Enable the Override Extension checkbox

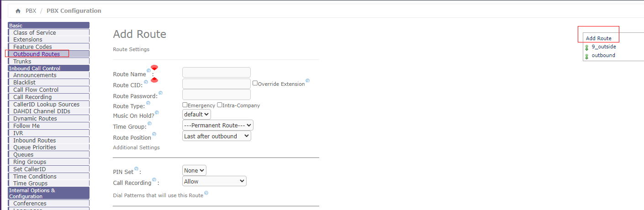tap(255, 84)
